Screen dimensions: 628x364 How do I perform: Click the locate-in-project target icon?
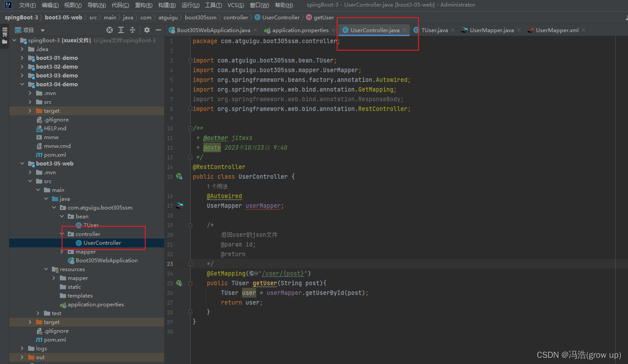coord(110,30)
